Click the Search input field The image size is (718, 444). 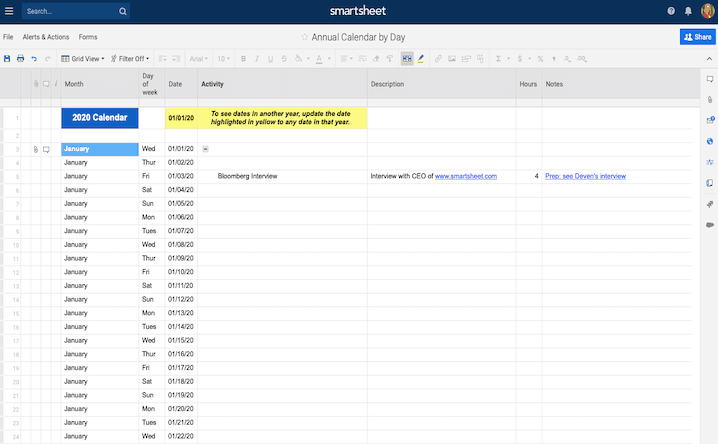click(x=70, y=12)
